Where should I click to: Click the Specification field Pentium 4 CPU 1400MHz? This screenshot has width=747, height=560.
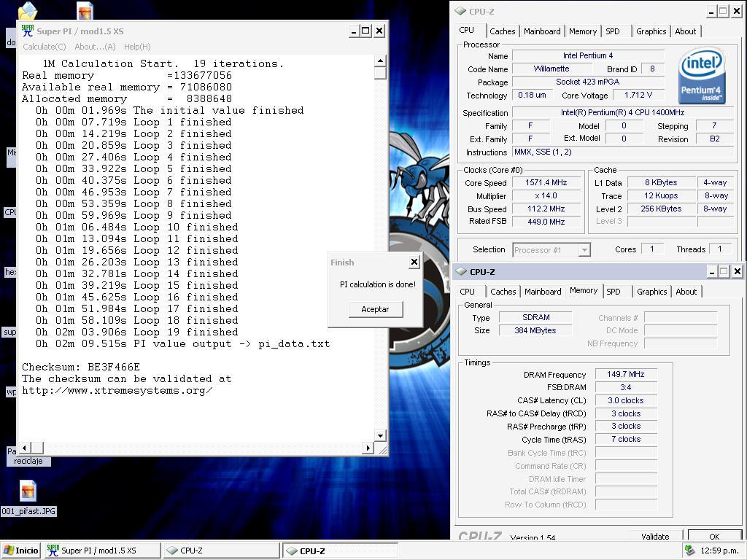point(623,112)
